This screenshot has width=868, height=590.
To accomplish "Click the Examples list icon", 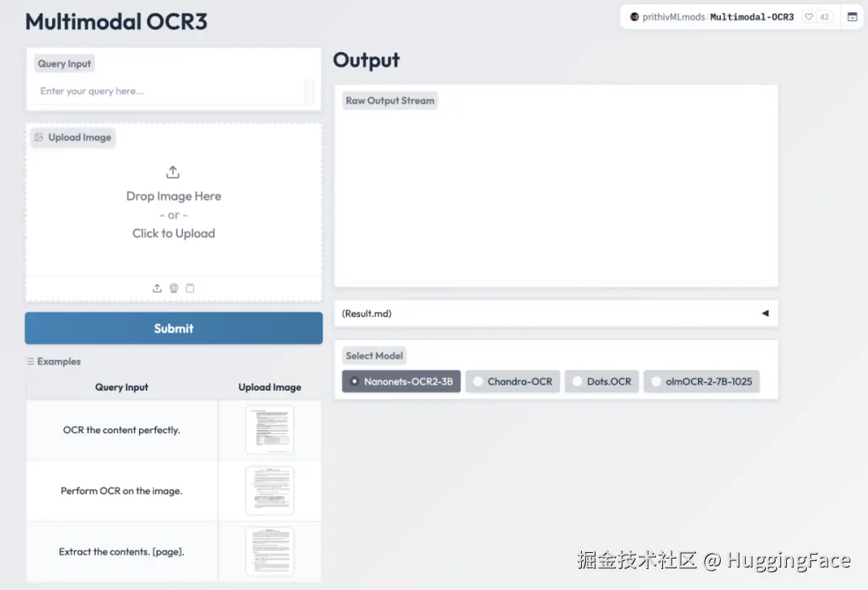I will click(30, 362).
